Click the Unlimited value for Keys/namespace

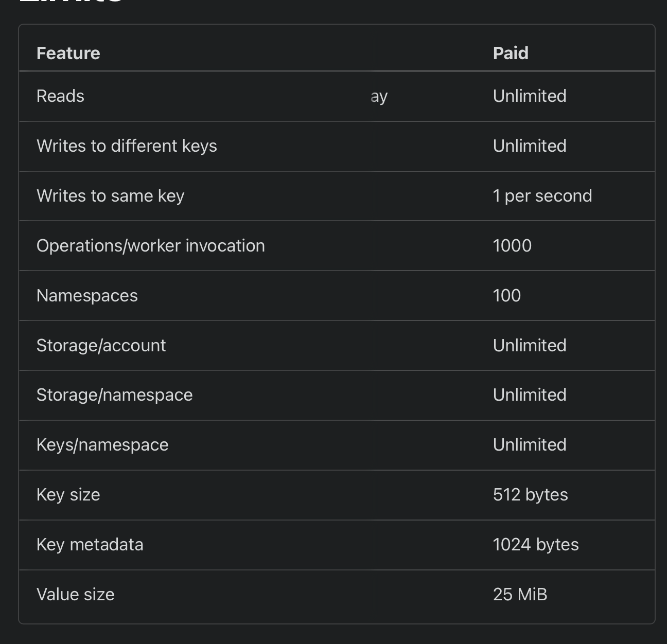(x=530, y=445)
